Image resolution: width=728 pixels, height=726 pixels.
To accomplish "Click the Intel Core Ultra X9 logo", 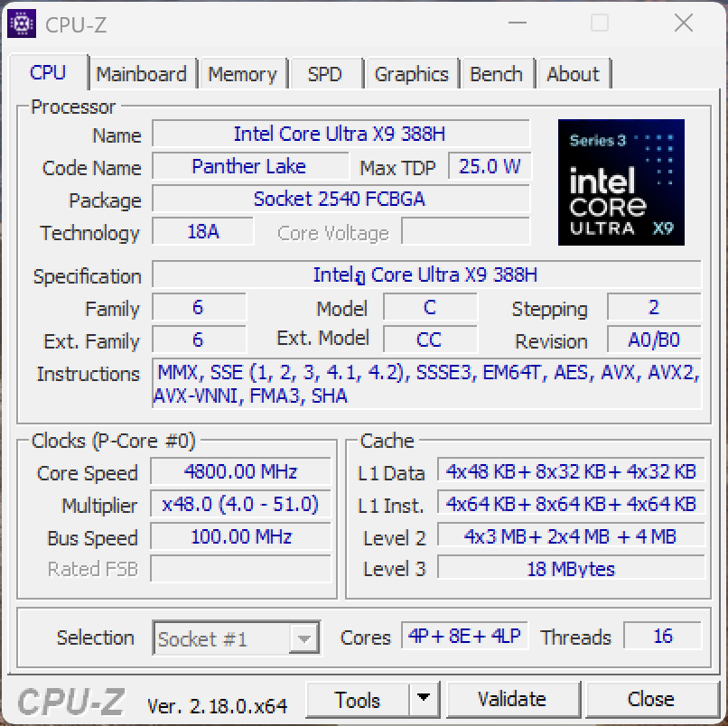I will 621,182.
